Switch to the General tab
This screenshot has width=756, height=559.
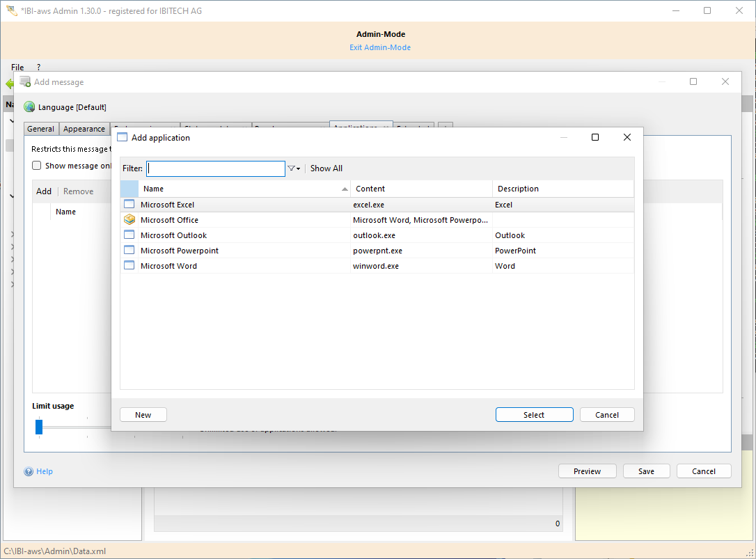41,129
